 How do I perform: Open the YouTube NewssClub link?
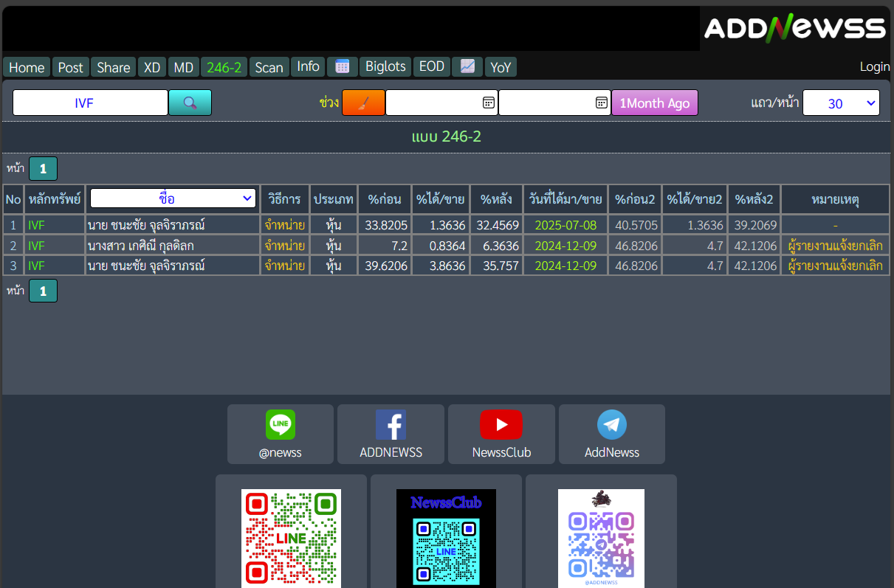tap(501, 434)
